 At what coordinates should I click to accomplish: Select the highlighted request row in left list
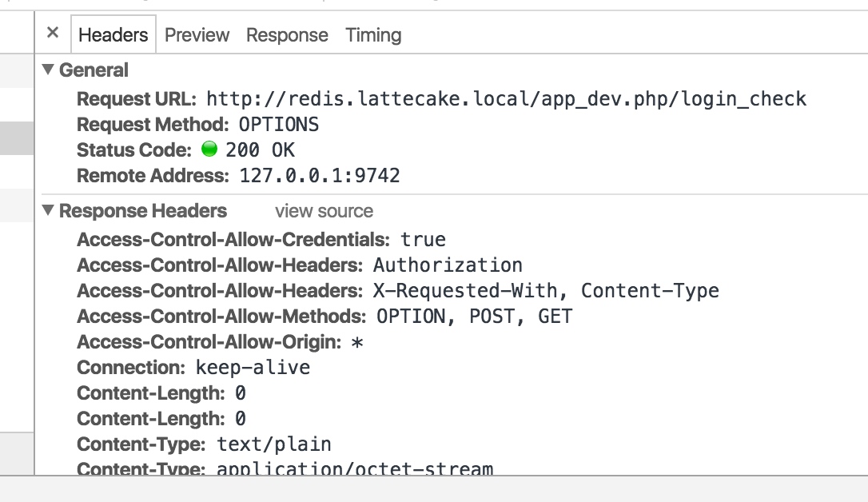[x=17, y=137]
